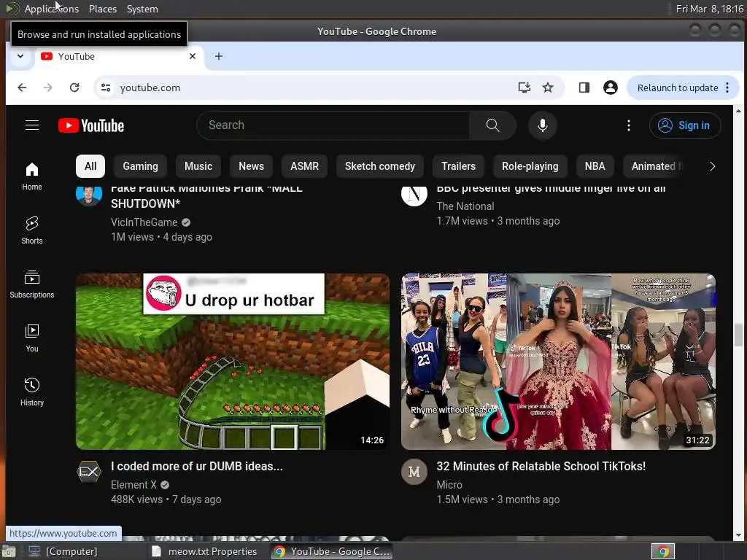Show more category chips with right arrow
Screen dimensions: 747x560
(x=712, y=166)
